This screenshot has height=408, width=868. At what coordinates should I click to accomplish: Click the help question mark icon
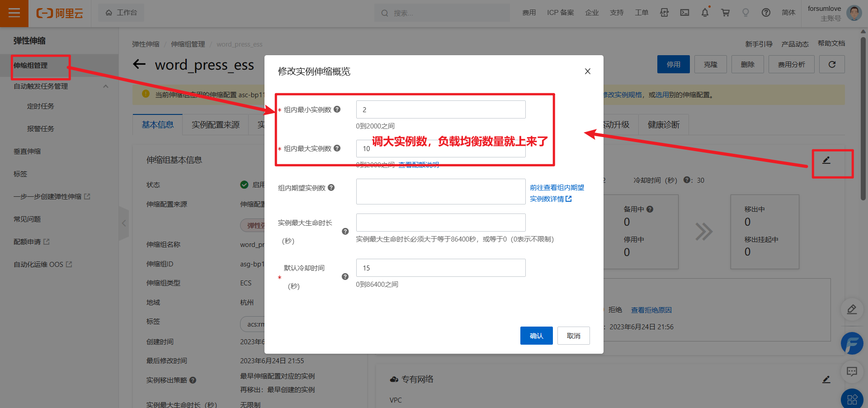(766, 13)
